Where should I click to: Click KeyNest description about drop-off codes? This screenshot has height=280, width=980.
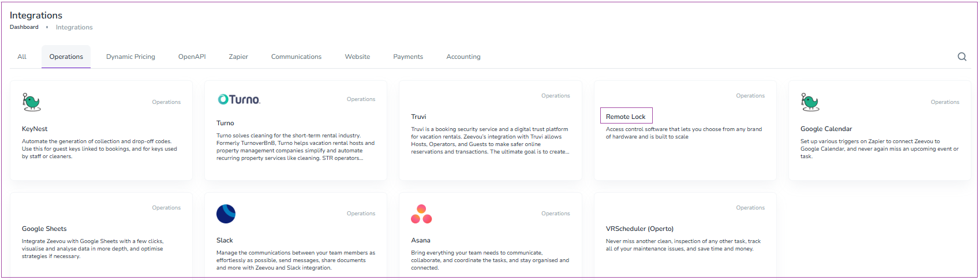99,149
